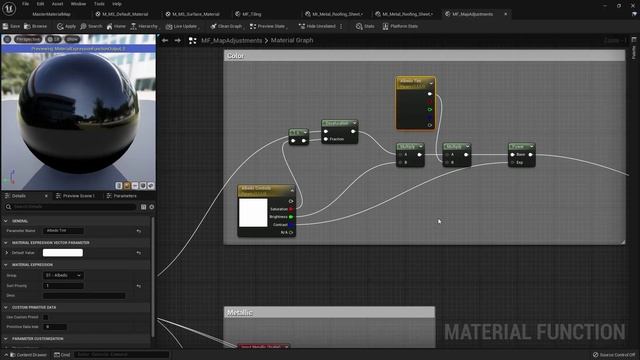Switch to the Preview Scene tab
Screen dimensions: 640x360
coord(76,196)
